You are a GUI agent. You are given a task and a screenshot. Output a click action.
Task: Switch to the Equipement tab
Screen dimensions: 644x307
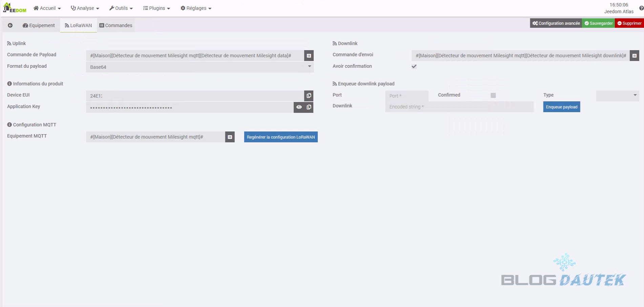tap(39, 25)
